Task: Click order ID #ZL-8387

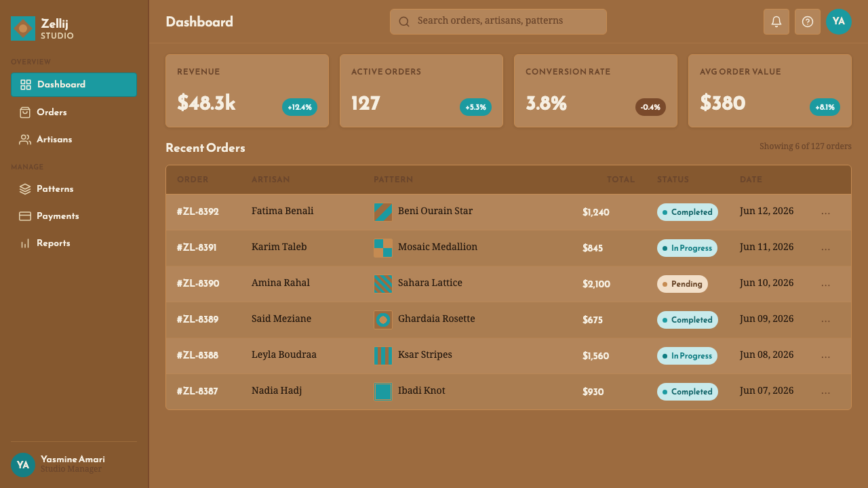Action: (197, 392)
